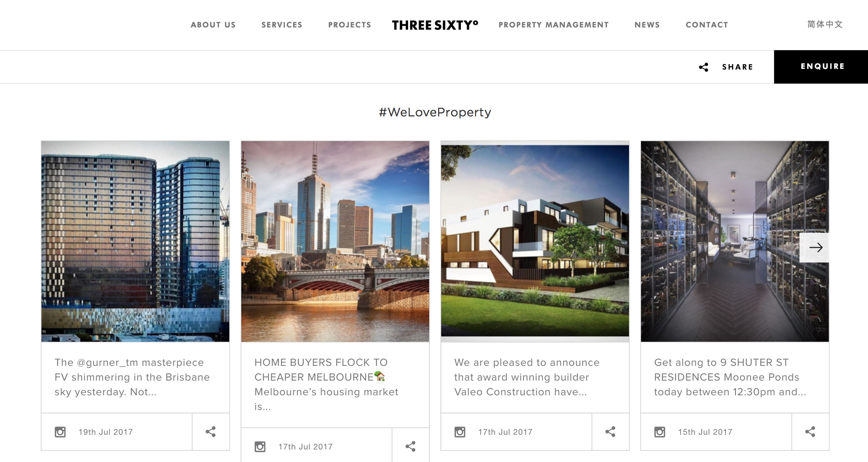
Task: Share the 19th Jul 2017 Brisbane post
Action: 211,432
